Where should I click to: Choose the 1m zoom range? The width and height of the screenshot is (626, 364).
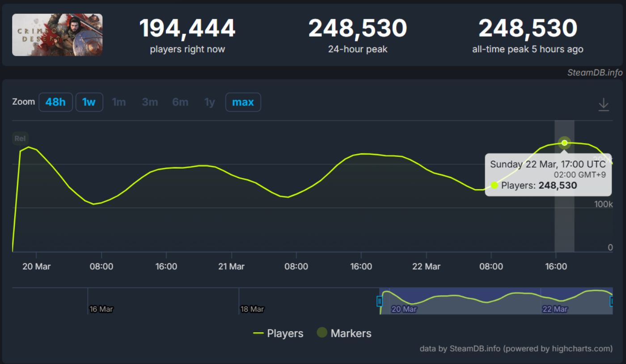118,102
